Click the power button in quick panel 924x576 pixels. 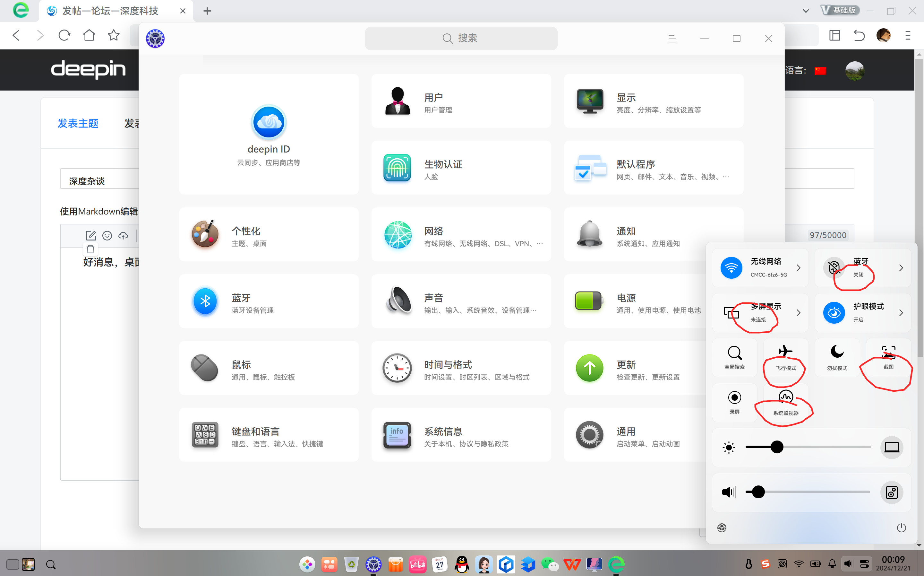click(901, 528)
